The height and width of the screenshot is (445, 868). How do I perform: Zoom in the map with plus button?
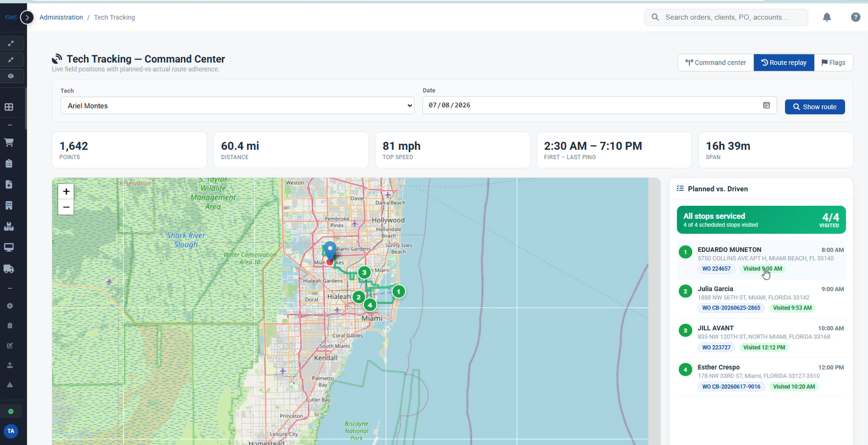66,191
